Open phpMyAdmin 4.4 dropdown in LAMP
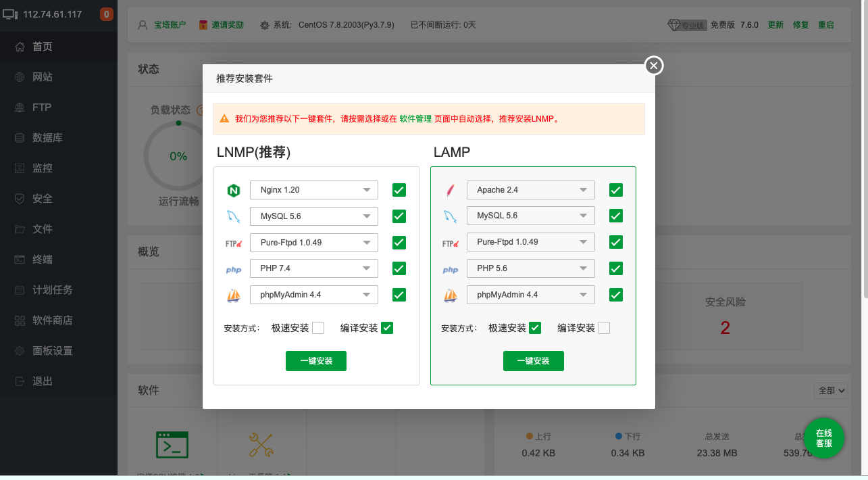Screen dimensions: 868x480 531,295
